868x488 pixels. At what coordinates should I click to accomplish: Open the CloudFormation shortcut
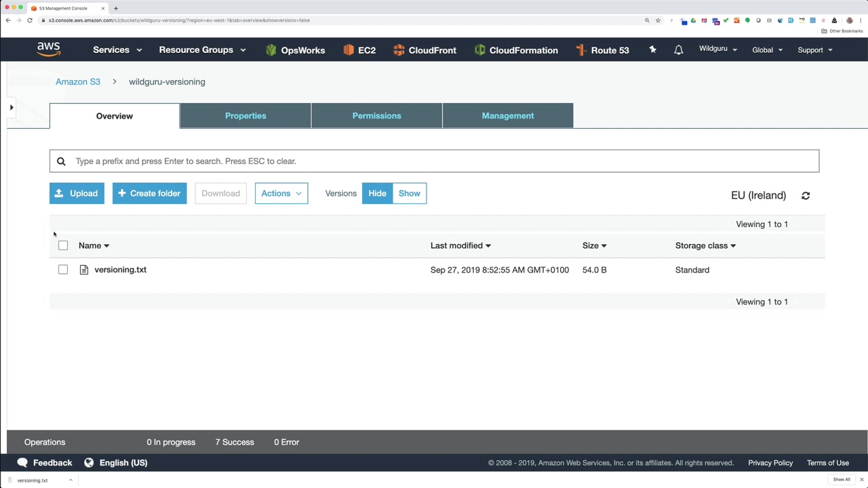(516, 50)
